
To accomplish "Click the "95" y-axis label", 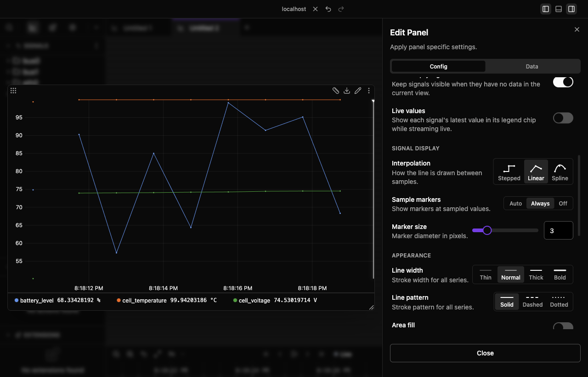I will pos(19,117).
